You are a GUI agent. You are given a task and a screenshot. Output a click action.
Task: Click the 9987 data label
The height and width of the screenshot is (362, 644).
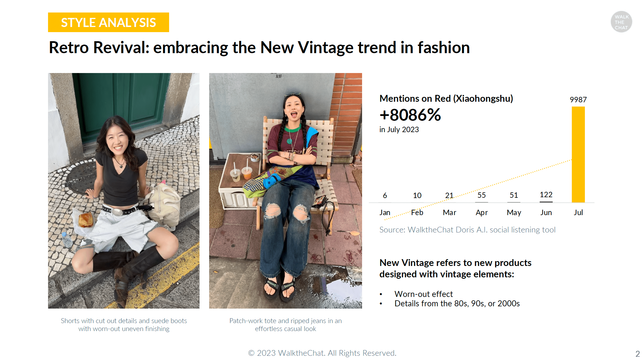[x=578, y=100]
